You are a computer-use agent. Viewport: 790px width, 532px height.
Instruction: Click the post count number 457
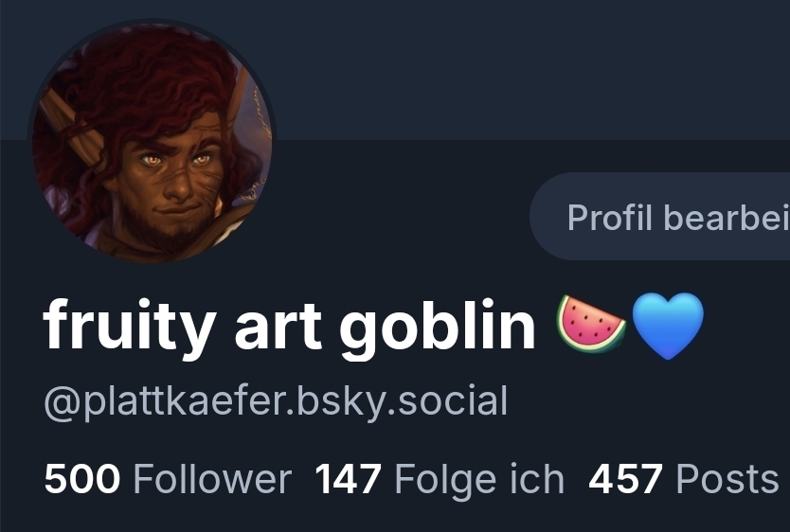click(x=625, y=479)
